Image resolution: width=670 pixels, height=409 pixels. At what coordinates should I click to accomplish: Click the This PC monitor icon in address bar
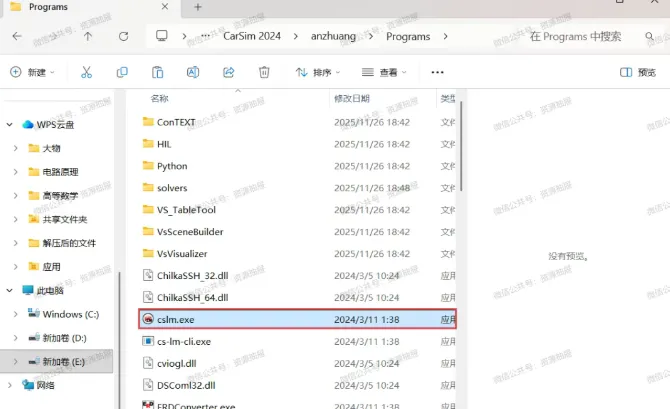coord(162,36)
